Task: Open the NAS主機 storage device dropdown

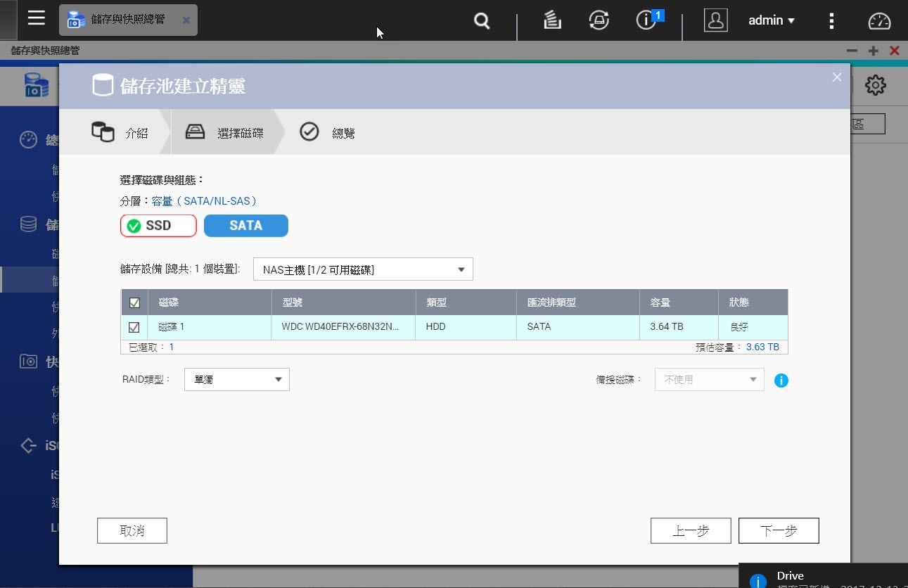Action: [x=363, y=269]
